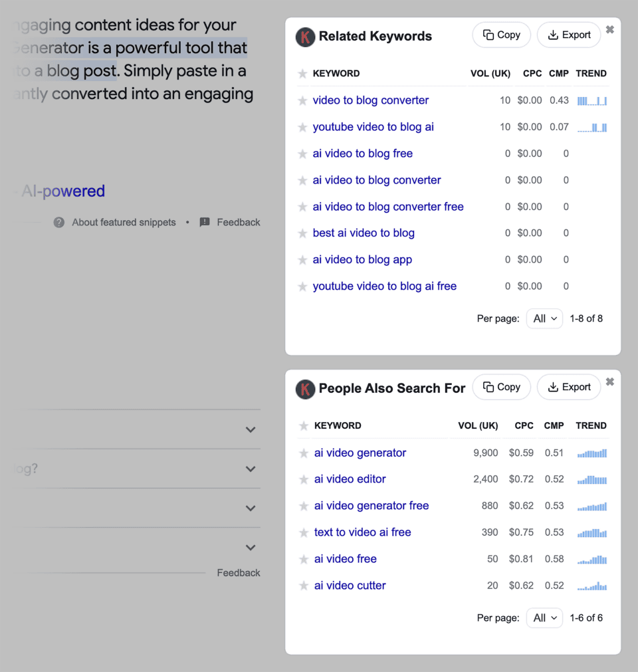The width and height of the screenshot is (638, 672).
Task: Export the People Also Search For keywords
Action: [x=569, y=388]
